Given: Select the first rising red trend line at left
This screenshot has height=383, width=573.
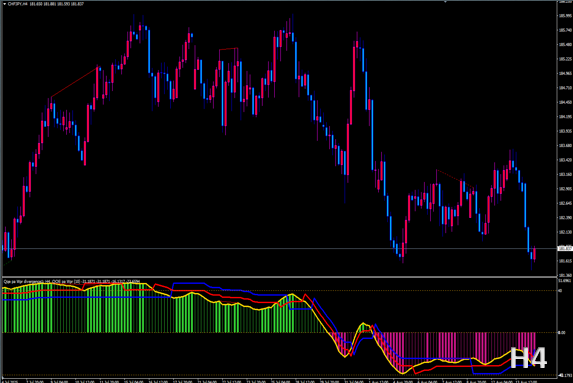Looking at the screenshot, I should [x=75, y=82].
